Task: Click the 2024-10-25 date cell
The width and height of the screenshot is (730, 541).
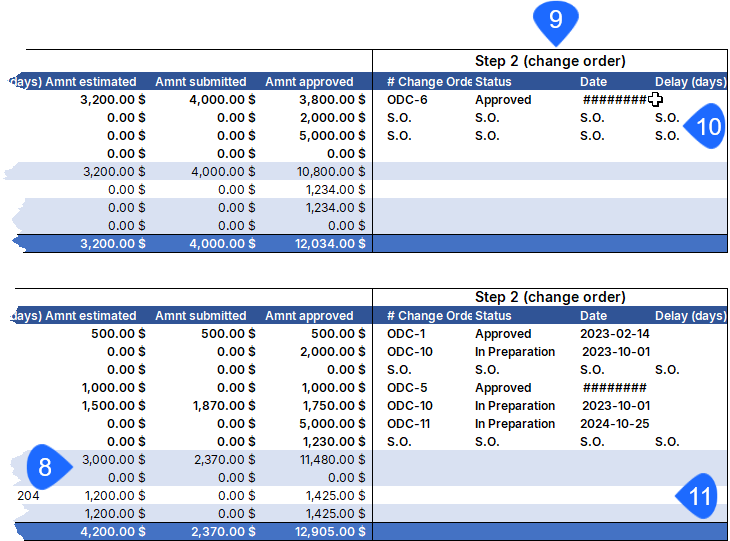Action: point(615,424)
